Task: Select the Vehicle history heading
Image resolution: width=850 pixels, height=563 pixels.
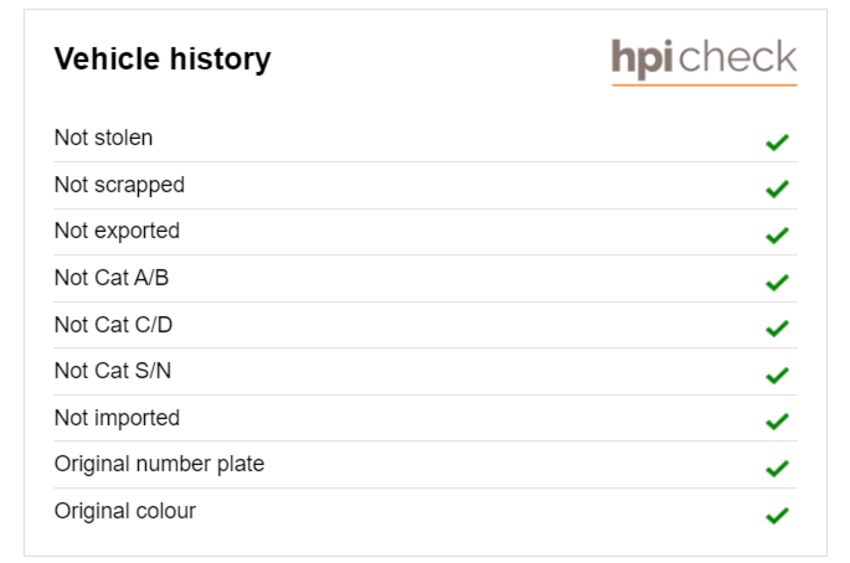Action: tap(163, 59)
